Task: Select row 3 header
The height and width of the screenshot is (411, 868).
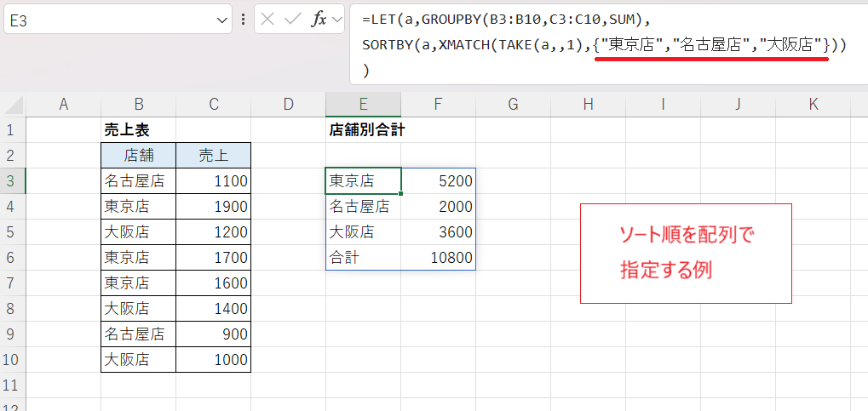Action: click(13, 181)
